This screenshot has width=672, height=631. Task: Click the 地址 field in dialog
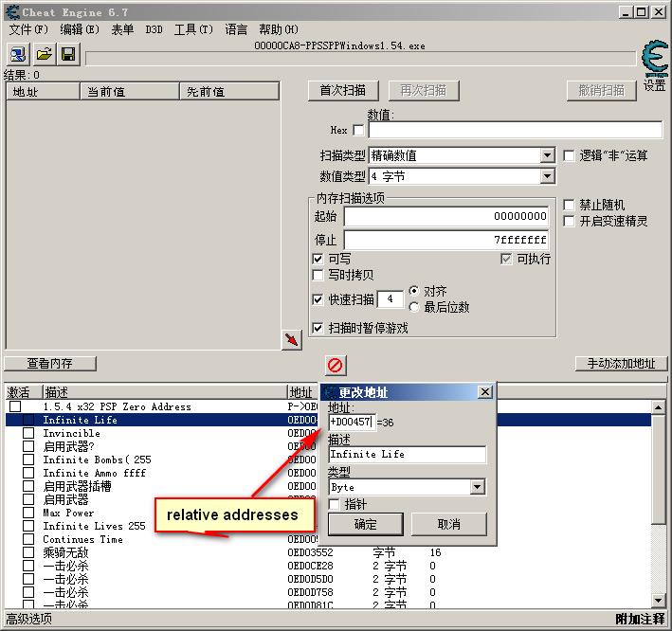[353, 423]
